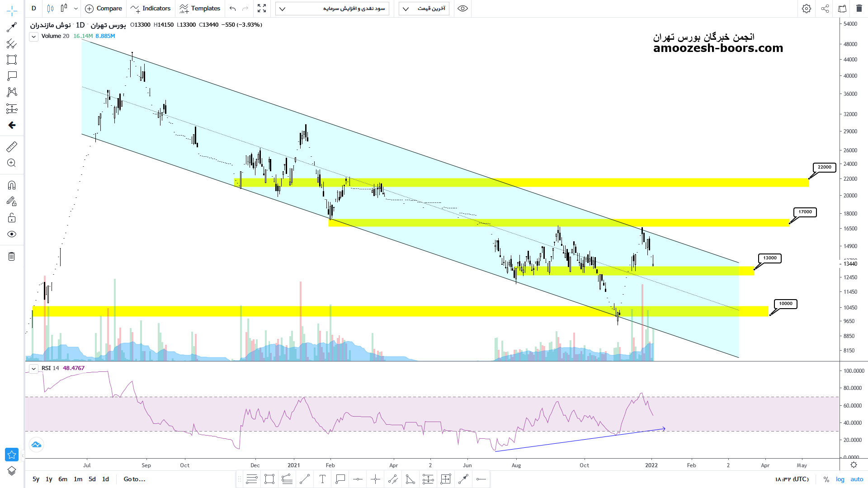868x488 pixels.
Task: Click the undo arrow
Action: [x=232, y=9]
